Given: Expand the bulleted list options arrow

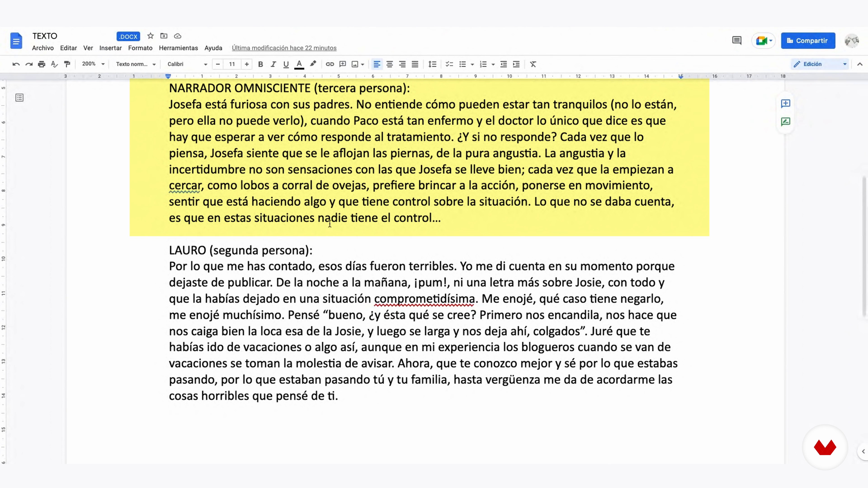Looking at the screenshot, I should click(472, 64).
